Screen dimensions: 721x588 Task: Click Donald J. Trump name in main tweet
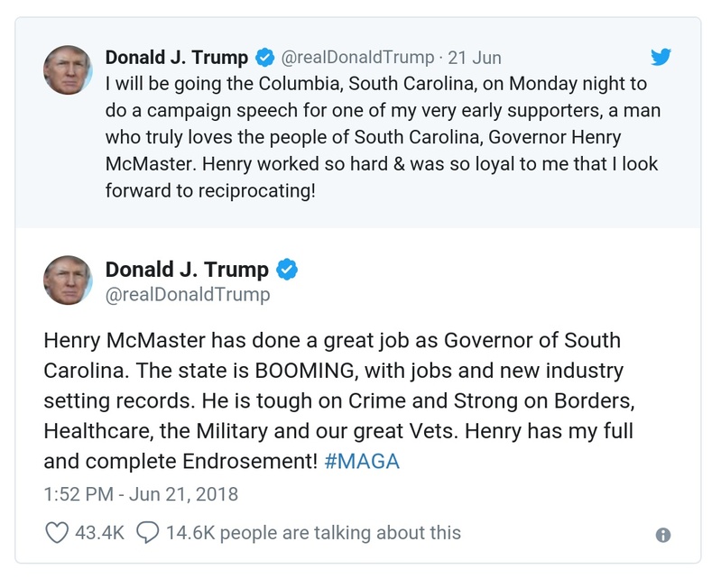click(187, 270)
